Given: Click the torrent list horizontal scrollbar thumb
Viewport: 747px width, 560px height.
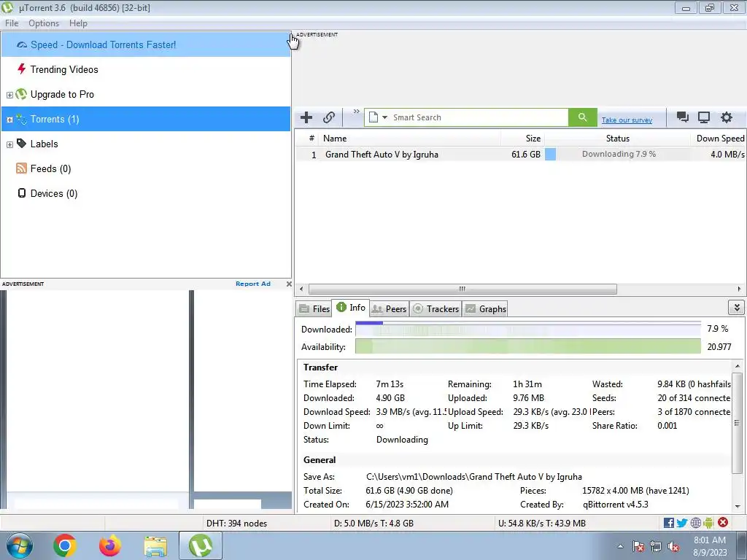Looking at the screenshot, I should pyautogui.click(x=462, y=289).
